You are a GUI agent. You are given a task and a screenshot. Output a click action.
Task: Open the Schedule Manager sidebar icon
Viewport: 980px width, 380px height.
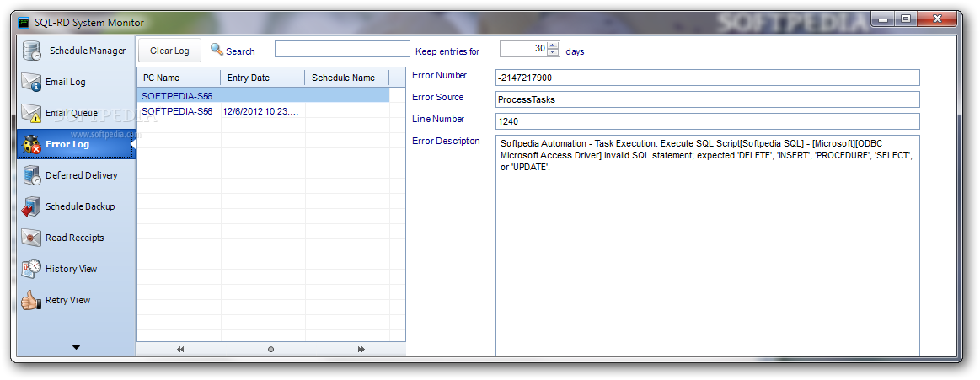tap(32, 51)
